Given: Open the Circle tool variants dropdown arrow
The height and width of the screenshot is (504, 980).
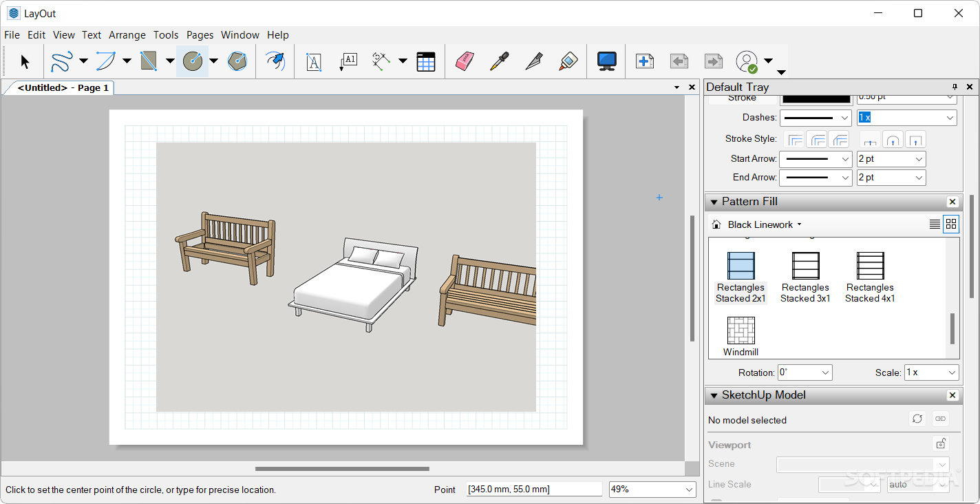Looking at the screenshot, I should [213, 61].
